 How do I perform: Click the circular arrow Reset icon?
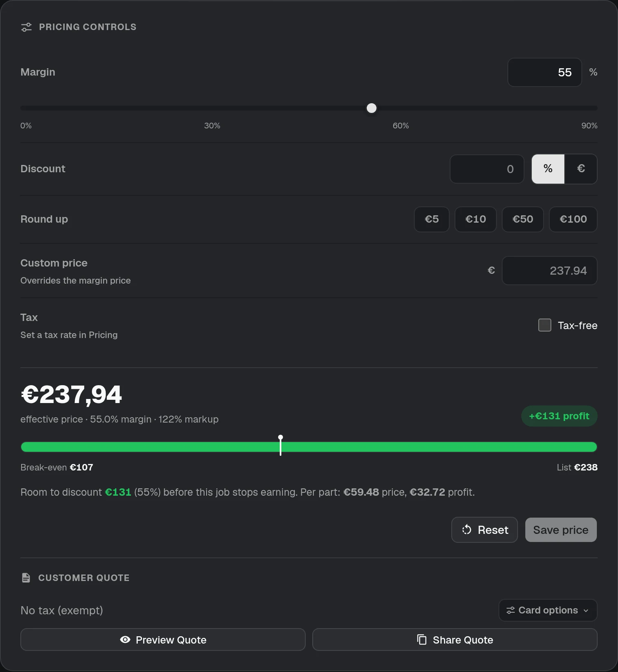coord(467,530)
